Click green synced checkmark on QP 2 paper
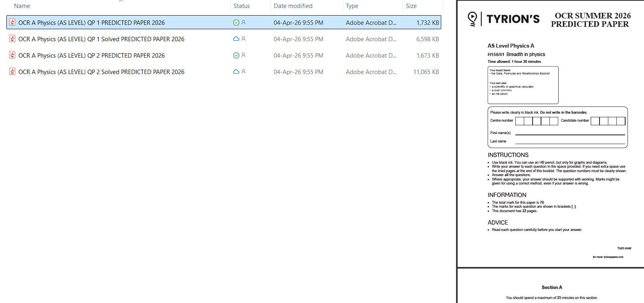 pyautogui.click(x=236, y=56)
